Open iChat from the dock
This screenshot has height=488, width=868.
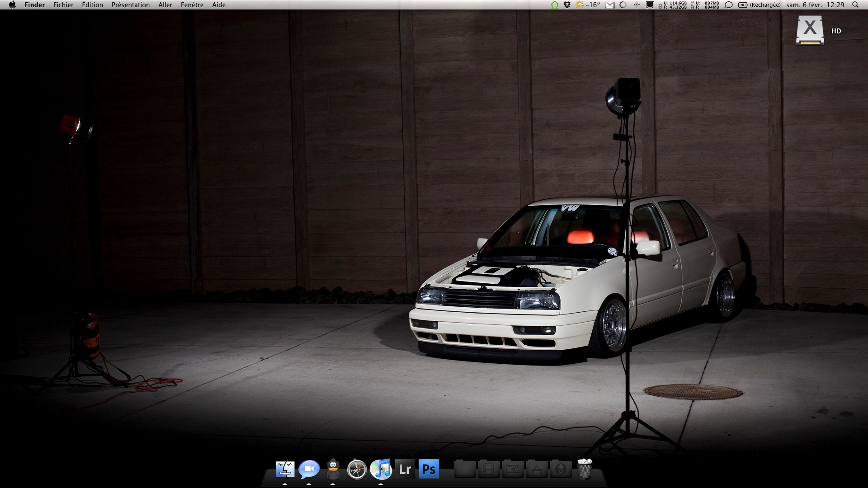(309, 469)
